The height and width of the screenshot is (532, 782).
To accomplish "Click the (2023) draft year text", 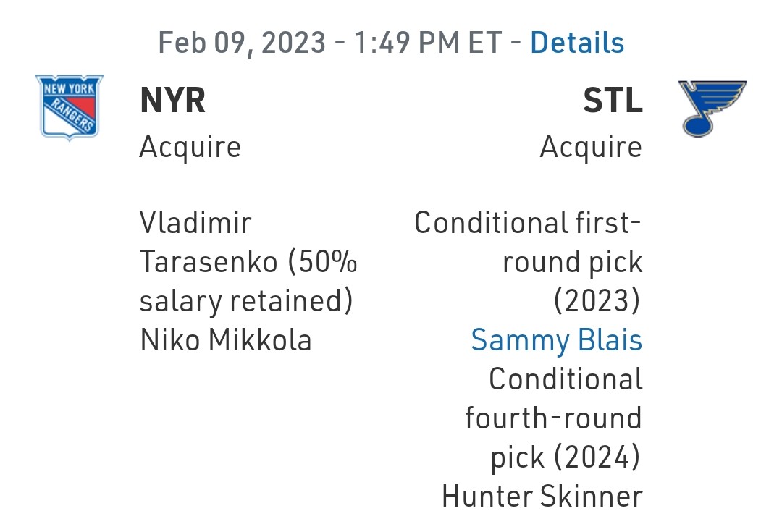I will 597,300.
